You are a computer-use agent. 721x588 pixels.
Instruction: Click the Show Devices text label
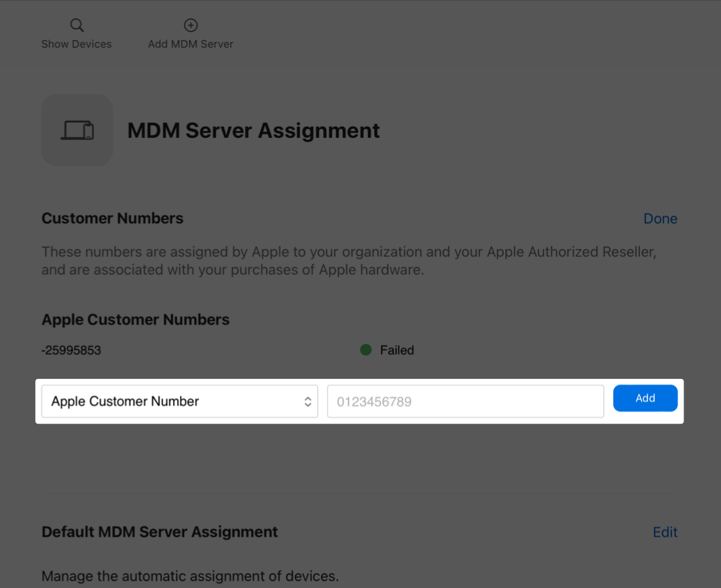point(77,44)
